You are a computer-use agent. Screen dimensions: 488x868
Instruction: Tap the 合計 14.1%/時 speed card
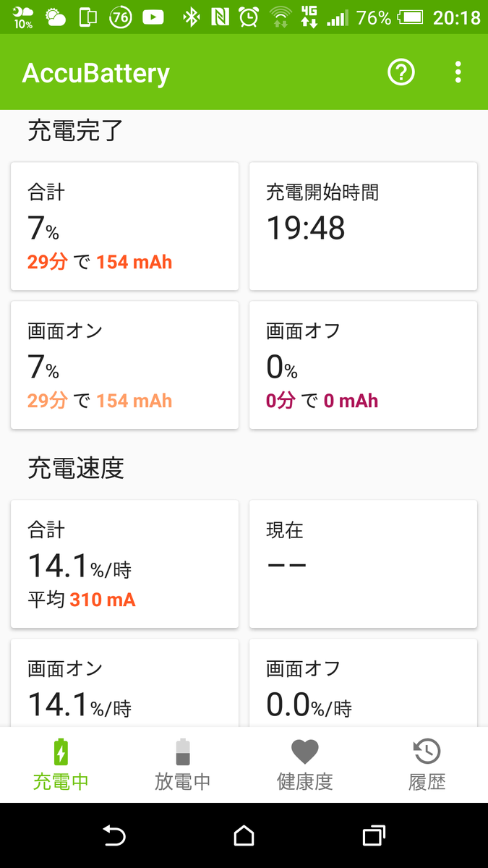(x=124, y=564)
